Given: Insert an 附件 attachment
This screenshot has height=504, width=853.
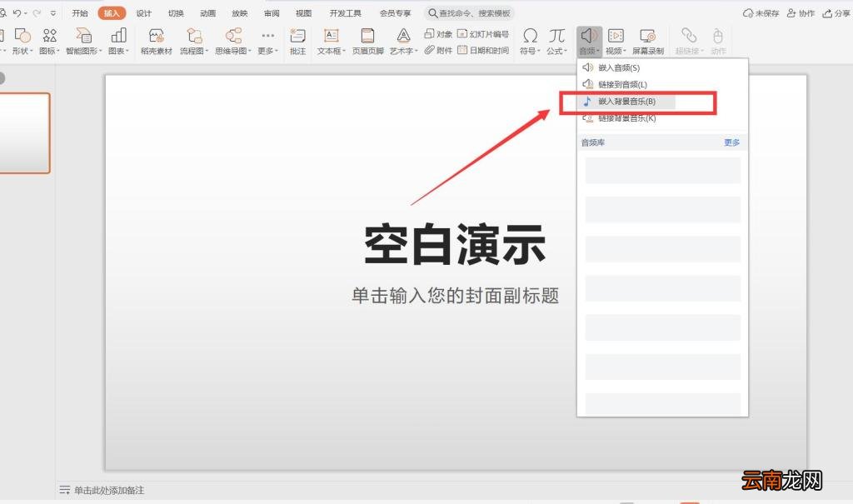Looking at the screenshot, I should tap(438, 50).
